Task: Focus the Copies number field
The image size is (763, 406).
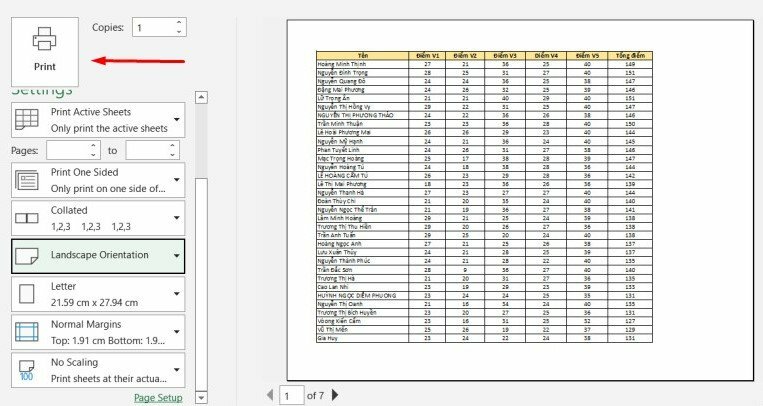Action: [153, 28]
